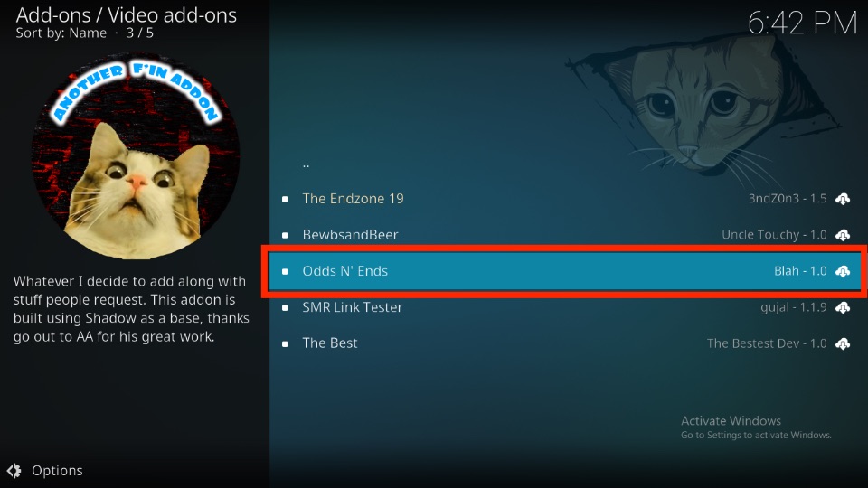The image size is (868, 488).
Task: Click the download cloud icon for The Best
Action: (x=843, y=343)
